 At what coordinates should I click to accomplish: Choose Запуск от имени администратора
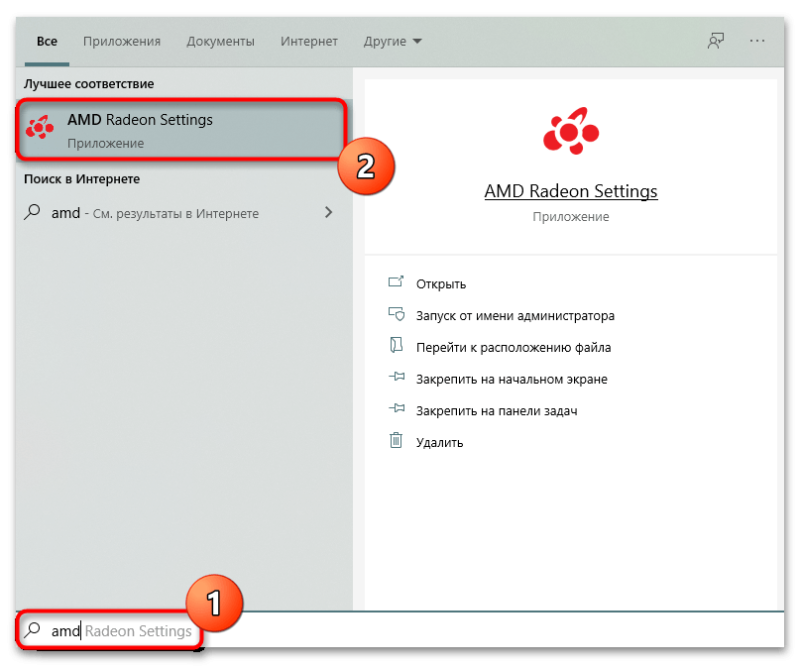(x=515, y=315)
